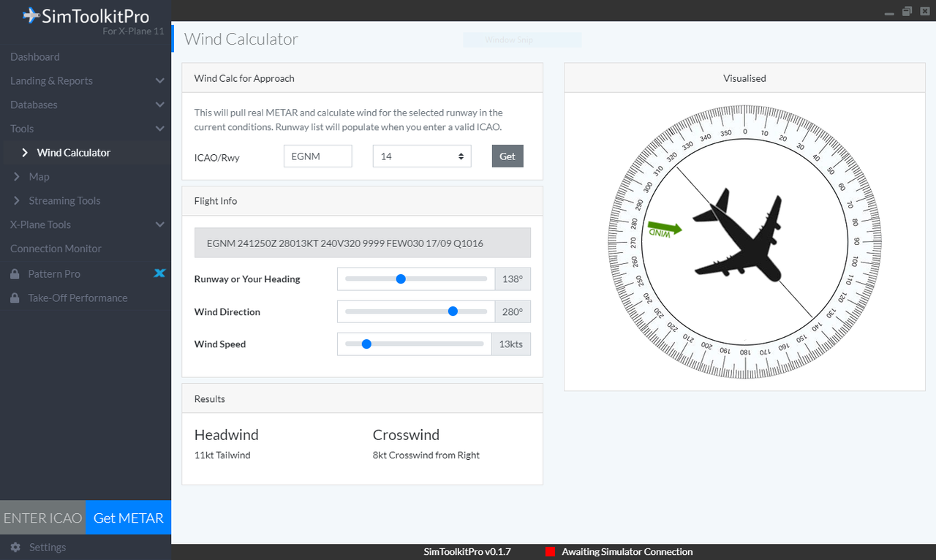
Task: Restore the SimToolkitPro window size
Action: coord(907,11)
